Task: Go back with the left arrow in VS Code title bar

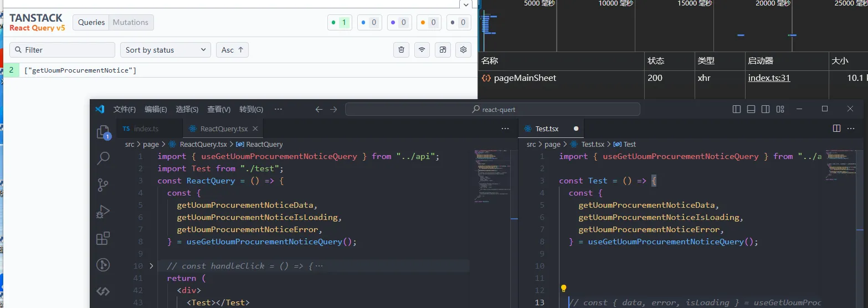Action: click(x=319, y=109)
